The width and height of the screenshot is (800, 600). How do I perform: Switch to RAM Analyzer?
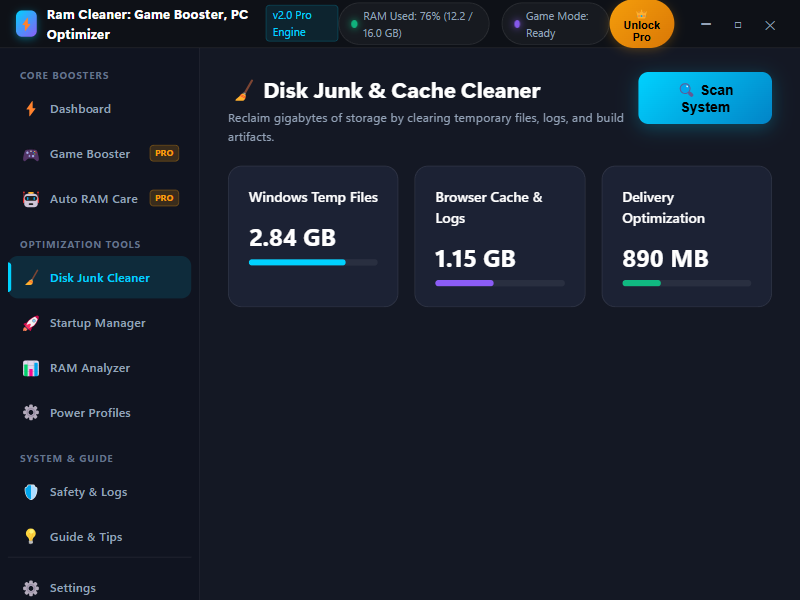[x=99, y=367]
